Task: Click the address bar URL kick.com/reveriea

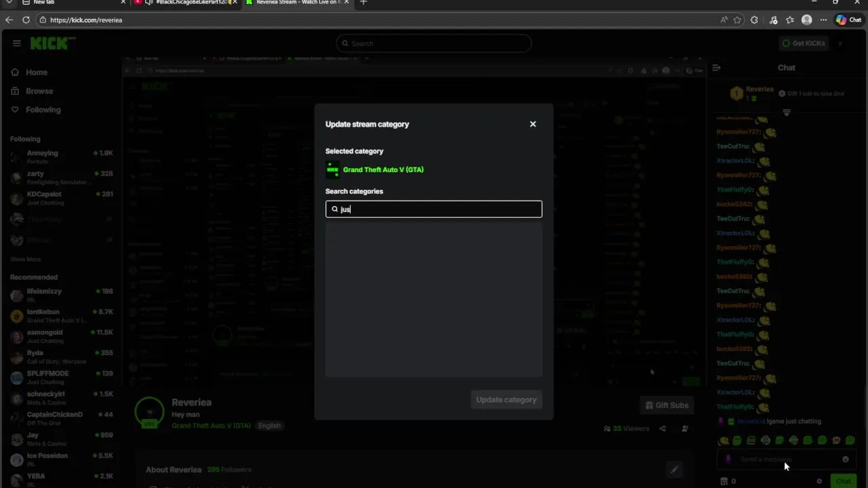Action: click(x=86, y=20)
